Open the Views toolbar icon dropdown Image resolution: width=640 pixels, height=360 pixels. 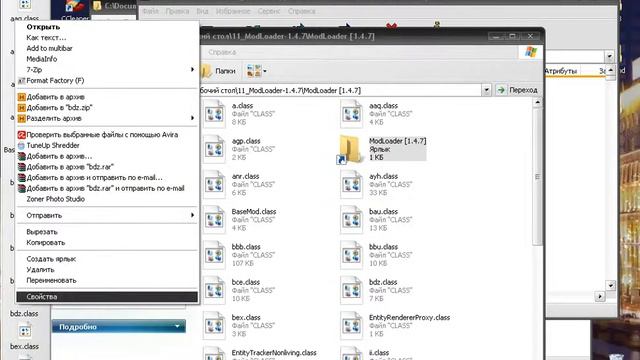[256, 71]
